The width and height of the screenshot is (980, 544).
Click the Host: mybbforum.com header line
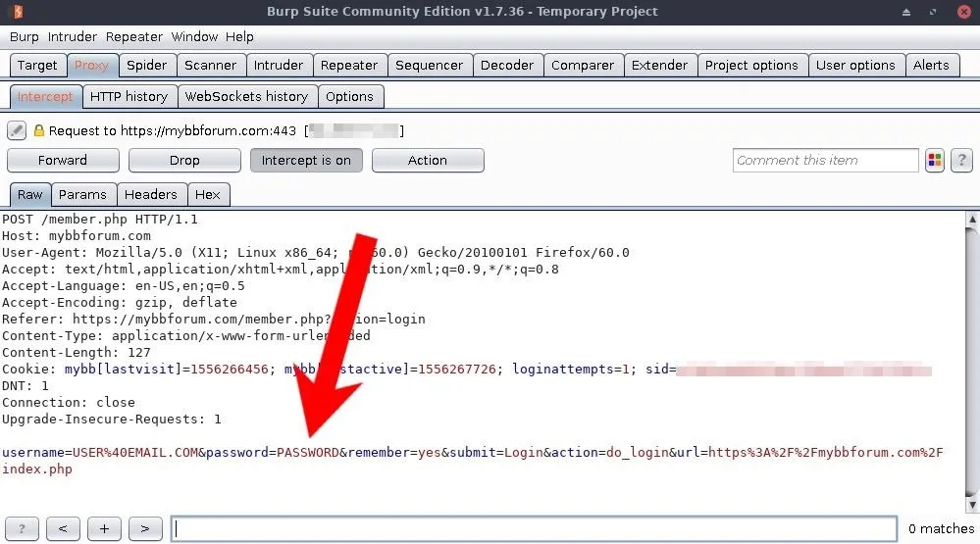coord(77,236)
